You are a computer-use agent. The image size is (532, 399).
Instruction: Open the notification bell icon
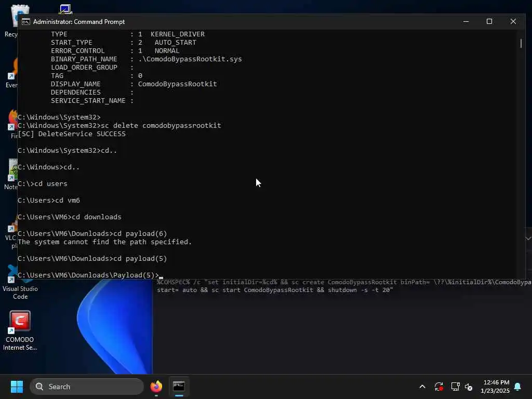518,387
